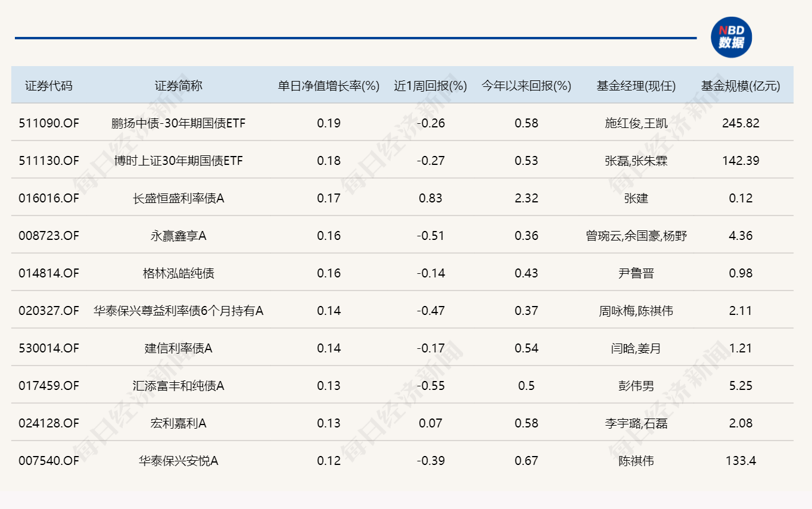
Task: Click the NBD 数据 logo
Action: point(732,37)
